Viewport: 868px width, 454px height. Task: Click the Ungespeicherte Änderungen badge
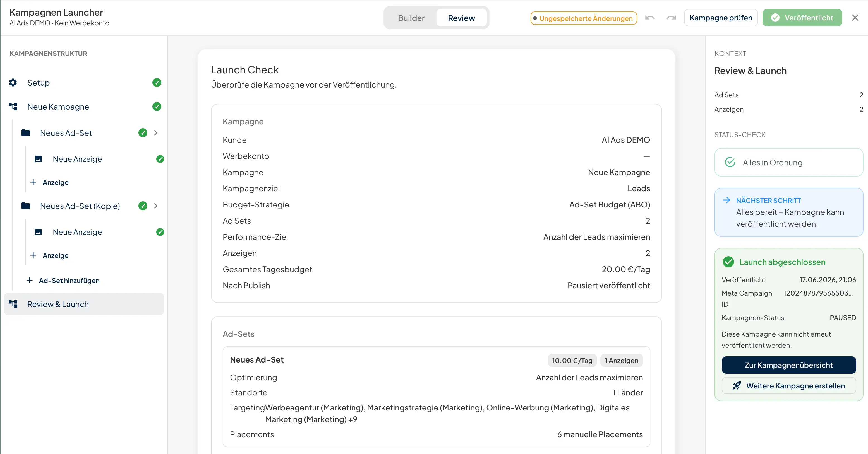583,18
